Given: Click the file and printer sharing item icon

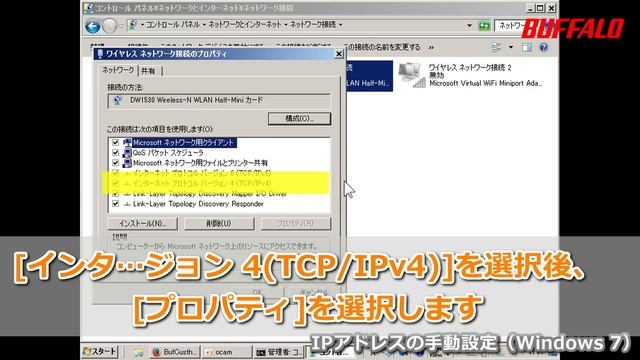Looking at the screenshot, I should coord(127,163).
